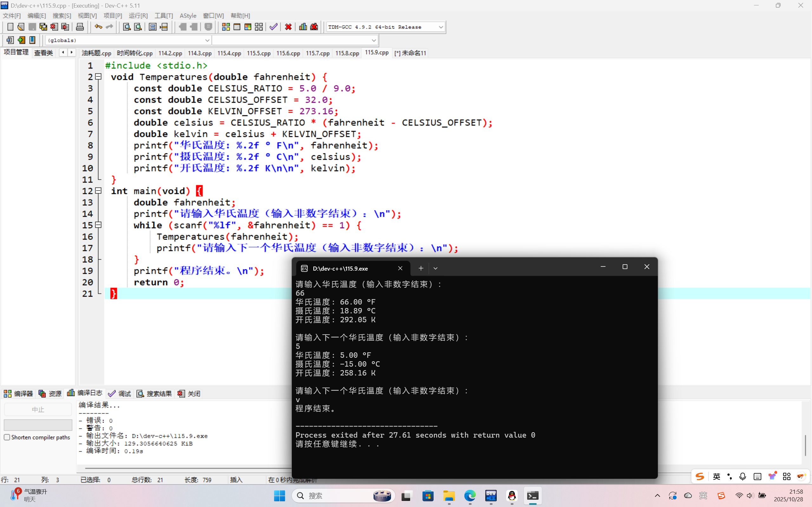
Task: Click the Undo arrow icon
Action: pyautogui.click(x=98, y=27)
